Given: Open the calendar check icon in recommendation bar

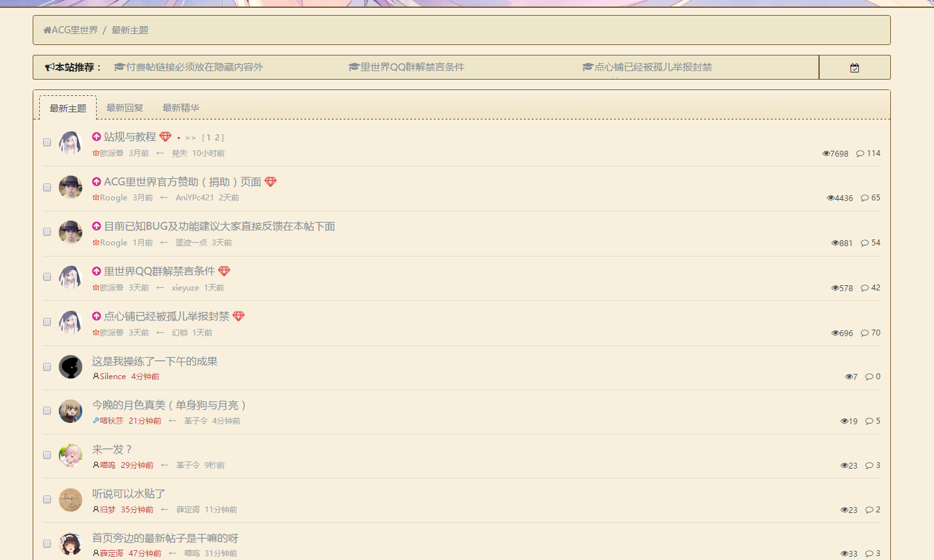Looking at the screenshot, I should (x=854, y=68).
